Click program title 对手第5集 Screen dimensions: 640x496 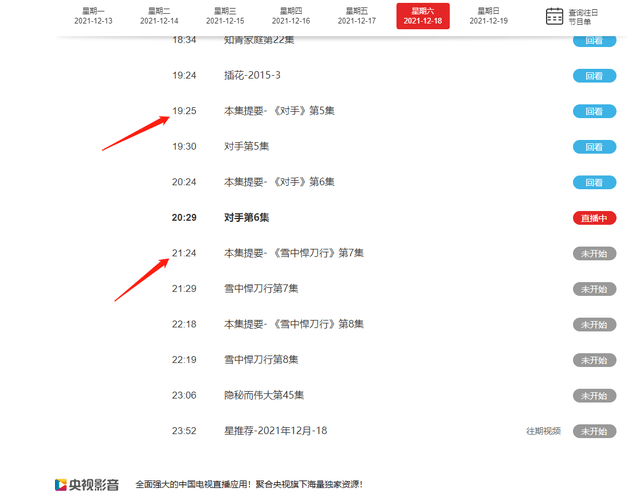[x=247, y=146]
